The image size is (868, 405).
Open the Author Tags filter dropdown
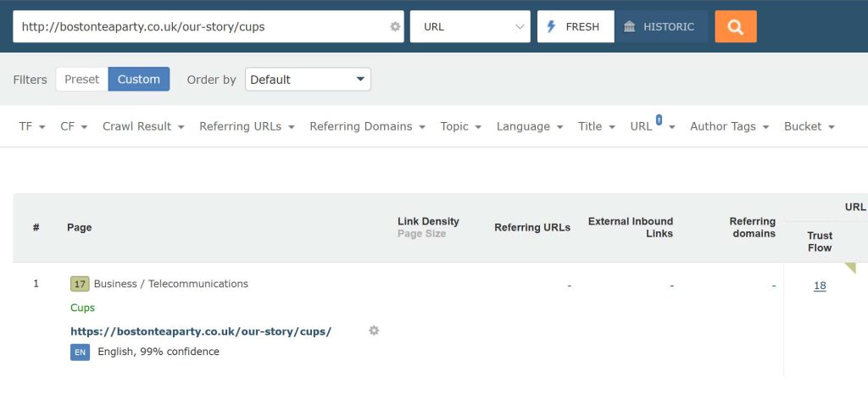tap(730, 126)
